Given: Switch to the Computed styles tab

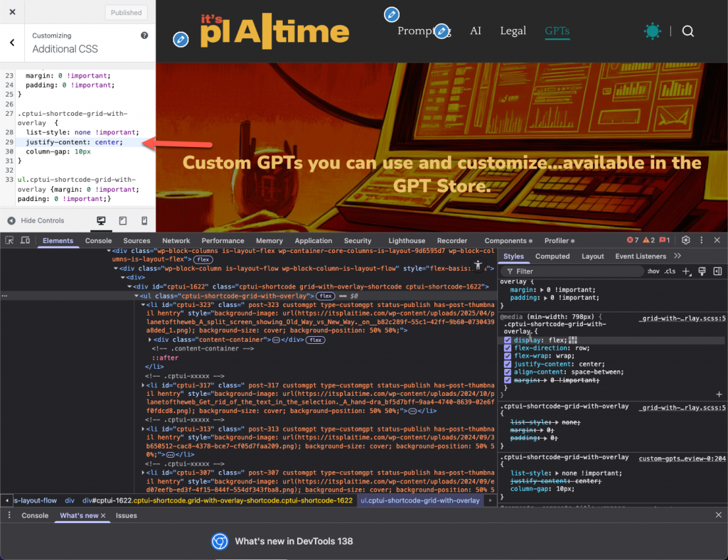Looking at the screenshot, I should [552, 257].
